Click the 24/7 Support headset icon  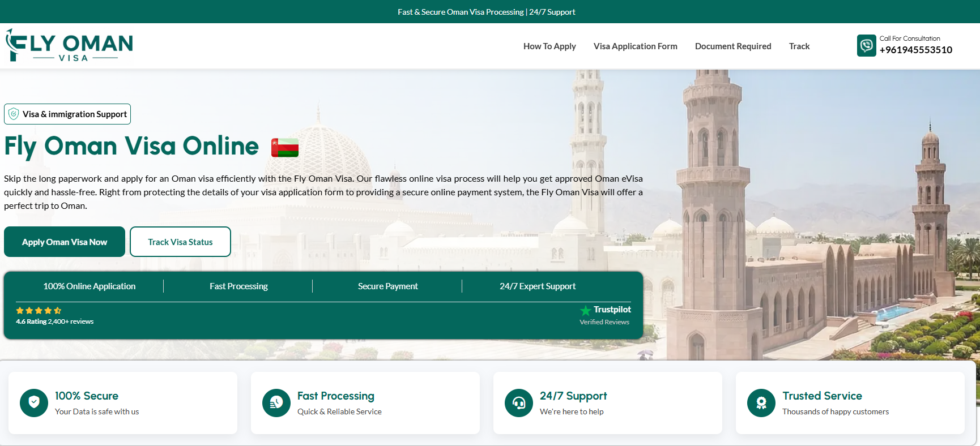click(519, 402)
